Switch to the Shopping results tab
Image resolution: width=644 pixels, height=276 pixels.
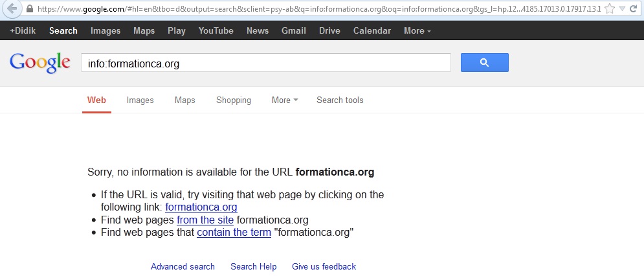tap(234, 100)
